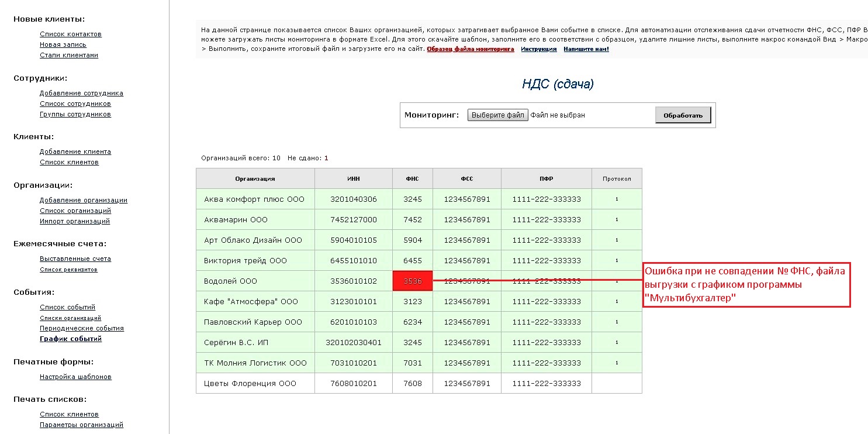Open 'Список реквизитов' link
Image resolution: width=868 pixels, height=434 pixels.
(68, 270)
